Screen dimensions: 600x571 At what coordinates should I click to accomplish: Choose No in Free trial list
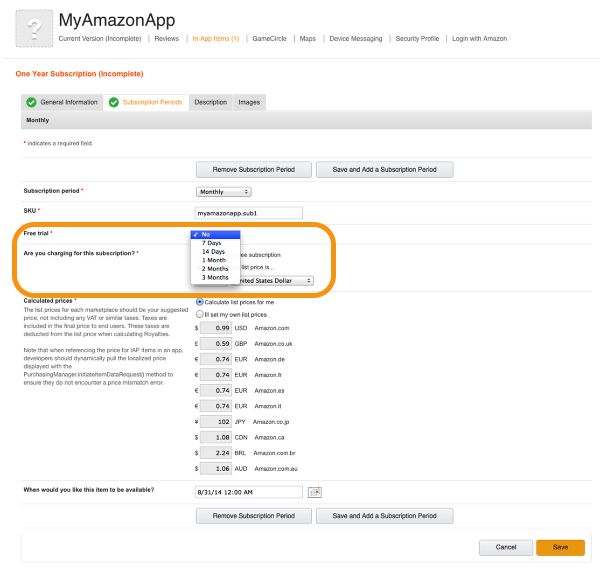tap(215, 234)
